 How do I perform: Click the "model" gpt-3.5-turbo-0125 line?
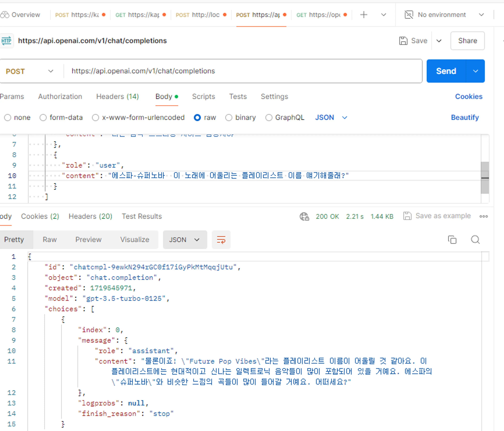pyautogui.click(x=107, y=299)
